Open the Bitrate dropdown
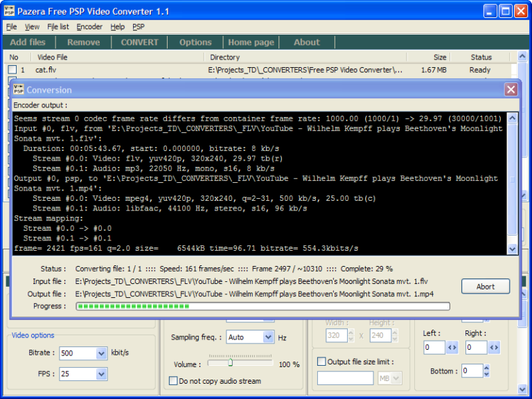Screen dimensions: 532x399 click(101, 353)
